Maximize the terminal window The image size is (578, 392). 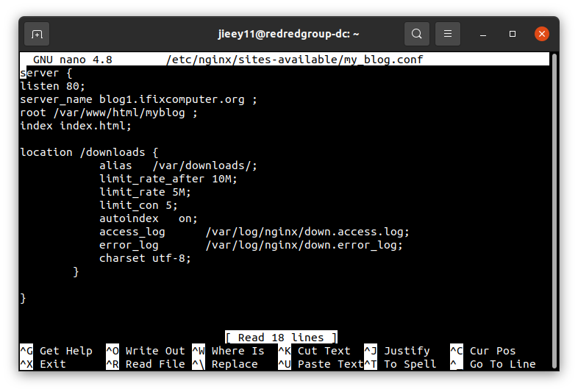(x=513, y=34)
